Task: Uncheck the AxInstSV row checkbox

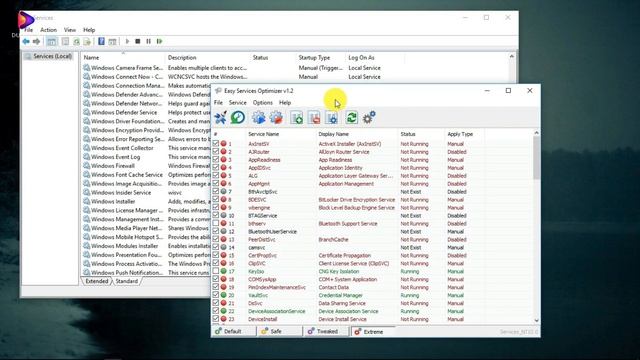Action: pos(216,144)
